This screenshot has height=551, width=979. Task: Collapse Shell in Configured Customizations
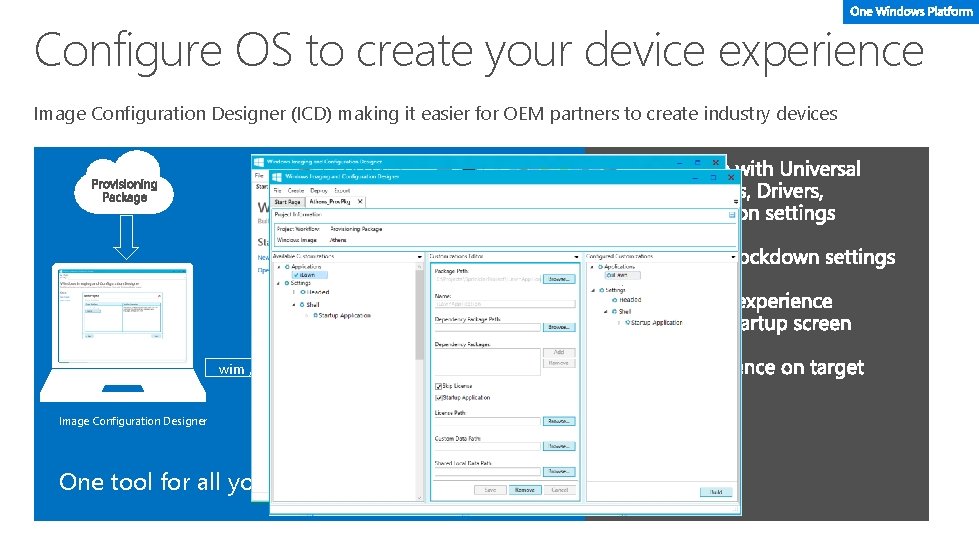pyautogui.click(x=606, y=312)
